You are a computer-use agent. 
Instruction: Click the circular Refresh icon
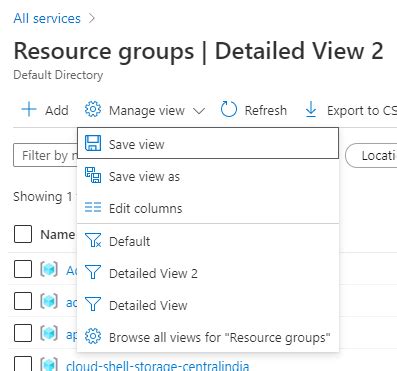[229, 109]
